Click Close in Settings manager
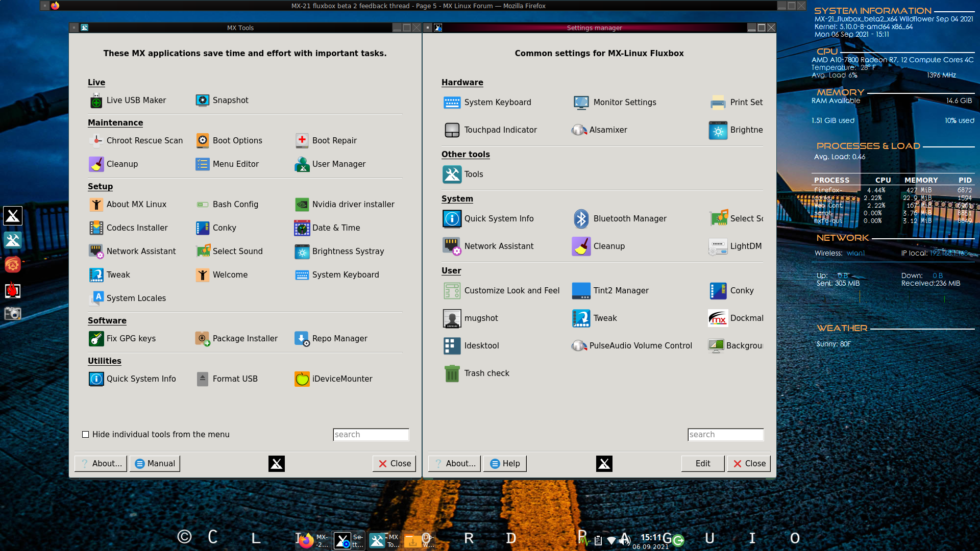 click(749, 463)
